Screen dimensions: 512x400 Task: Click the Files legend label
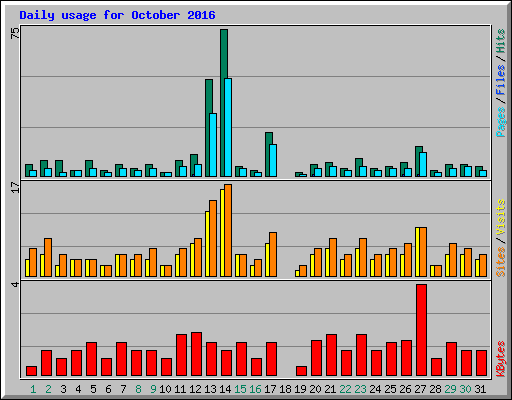[x=501, y=79]
